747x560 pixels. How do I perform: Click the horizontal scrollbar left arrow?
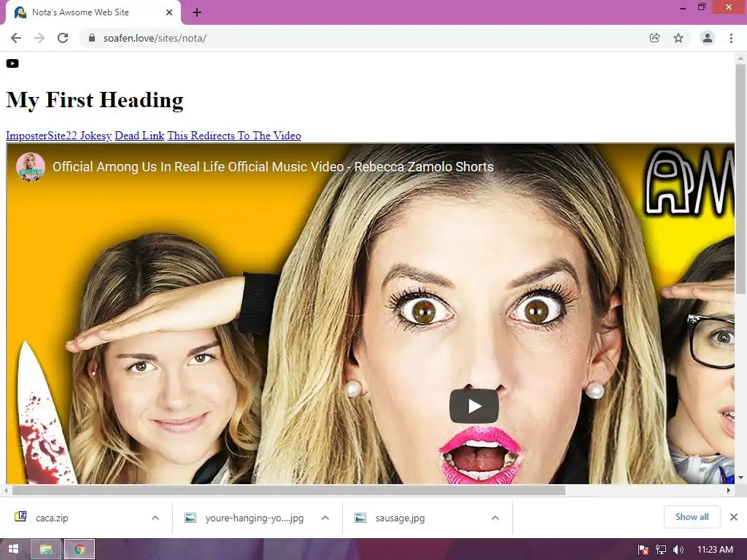click(x=6, y=490)
